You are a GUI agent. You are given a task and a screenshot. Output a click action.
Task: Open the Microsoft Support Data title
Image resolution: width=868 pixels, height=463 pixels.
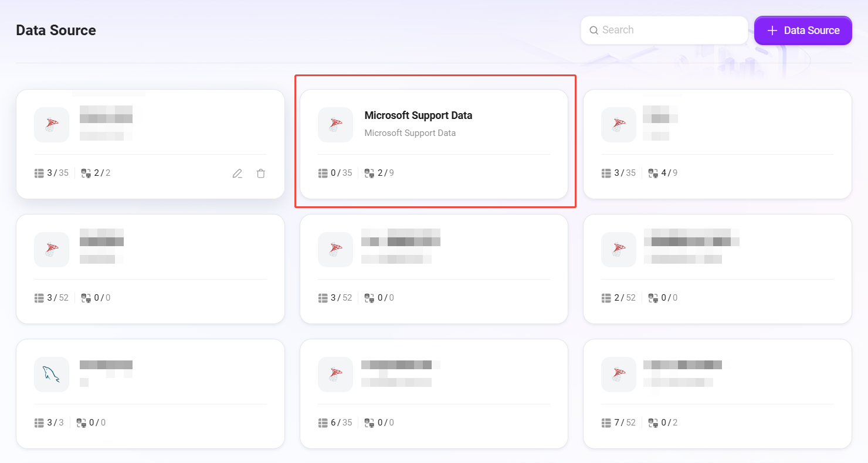(x=418, y=115)
